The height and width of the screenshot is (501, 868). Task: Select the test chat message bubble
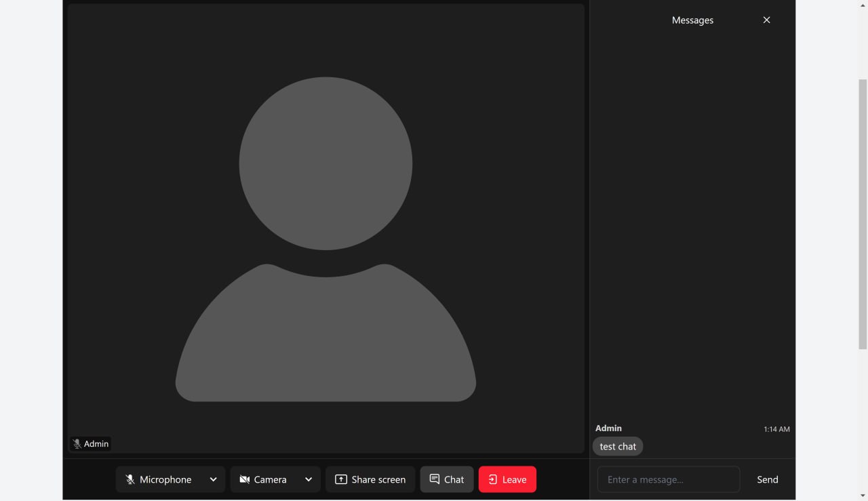(x=618, y=446)
